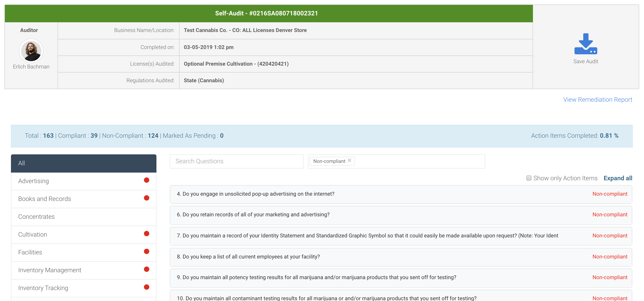Click Expand all questions
Viewport: 644px width, 301px height.
coord(618,178)
